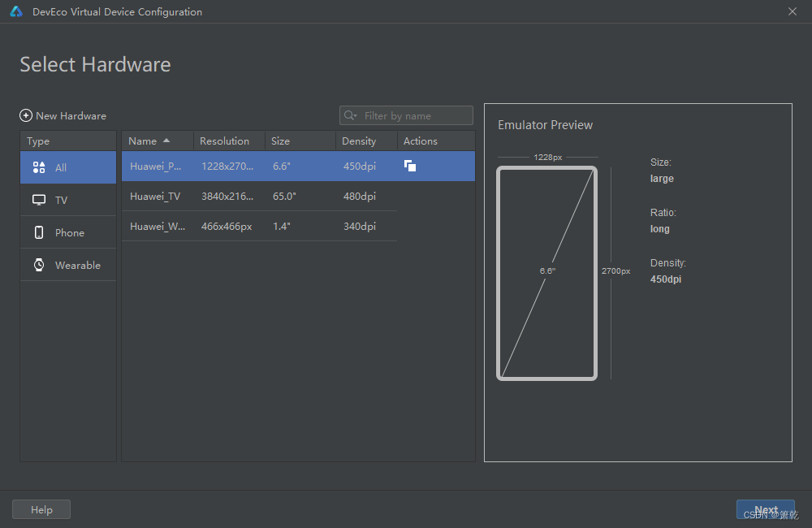Click the clone device icon for Huawei_P row
Image resolution: width=812 pixels, height=528 pixels.
point(409,166)
